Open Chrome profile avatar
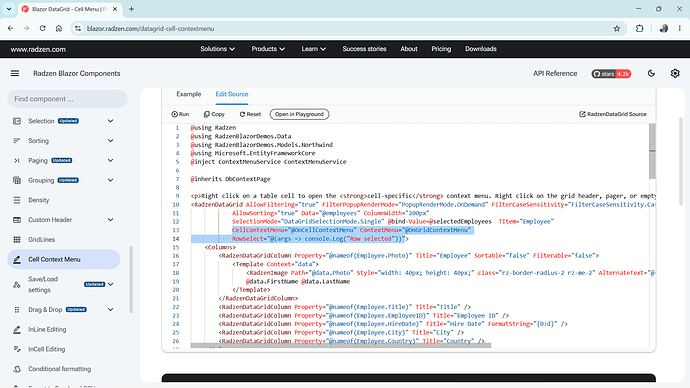Image resolution: width=690 pixels, height=388 pixels. 664,29
